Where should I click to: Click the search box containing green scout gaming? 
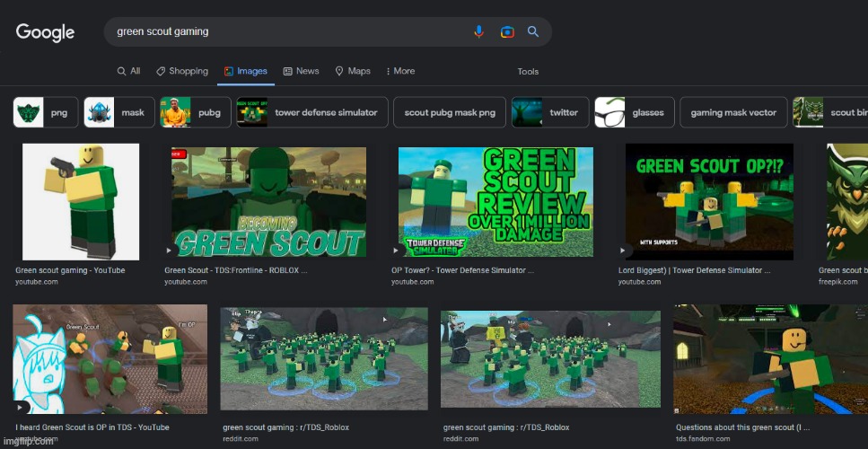(328, 31)
